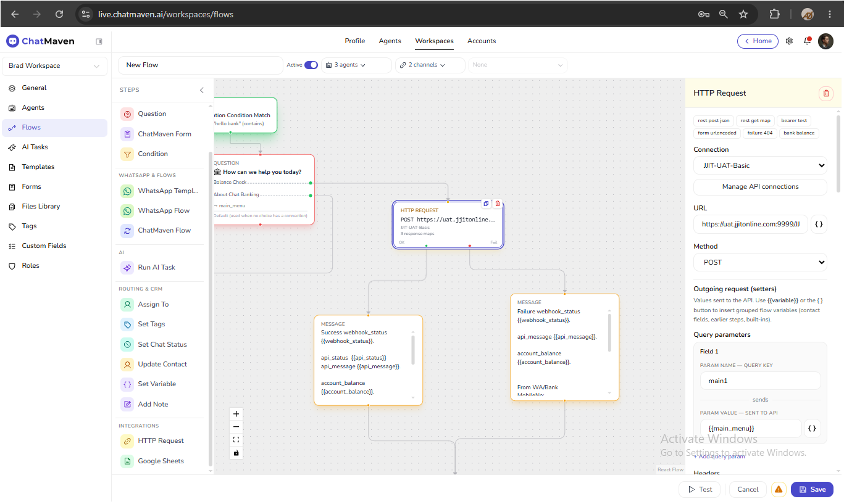The image size is (844, 504).
Task: Click the orange warning icon beside Cancel
Action: coord(779,489)
